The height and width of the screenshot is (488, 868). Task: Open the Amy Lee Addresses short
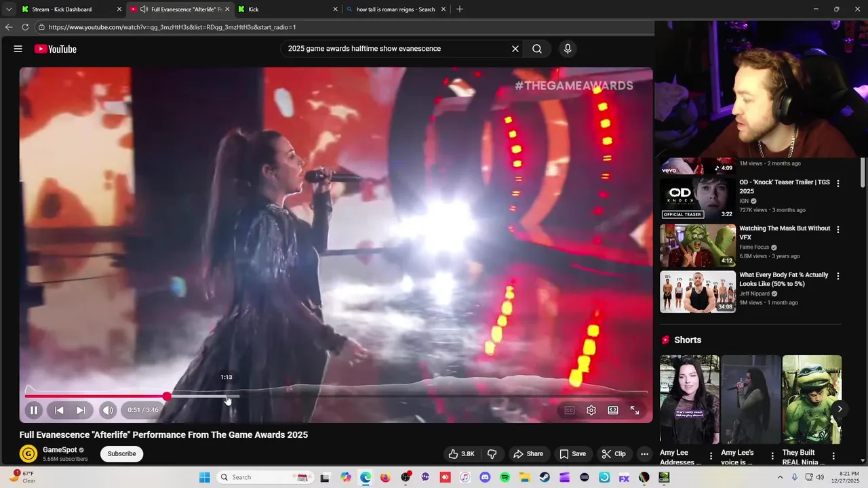tap(690, 399)
